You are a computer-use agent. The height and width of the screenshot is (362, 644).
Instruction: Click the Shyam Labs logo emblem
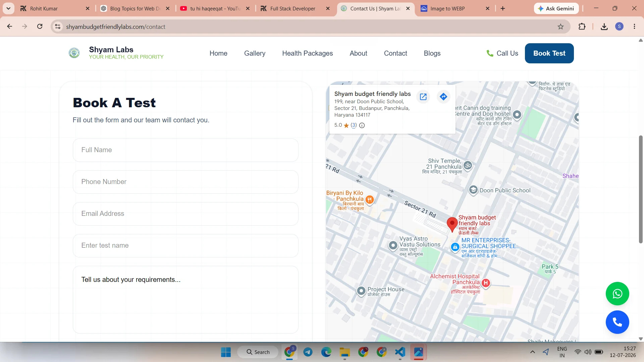coord(74,53)
